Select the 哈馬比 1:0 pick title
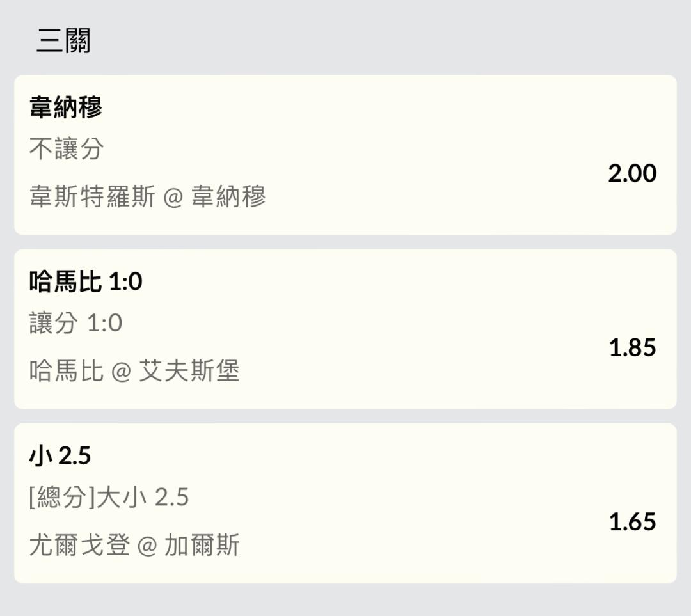This screenshot has width=691, height=616. coord(86,281)
